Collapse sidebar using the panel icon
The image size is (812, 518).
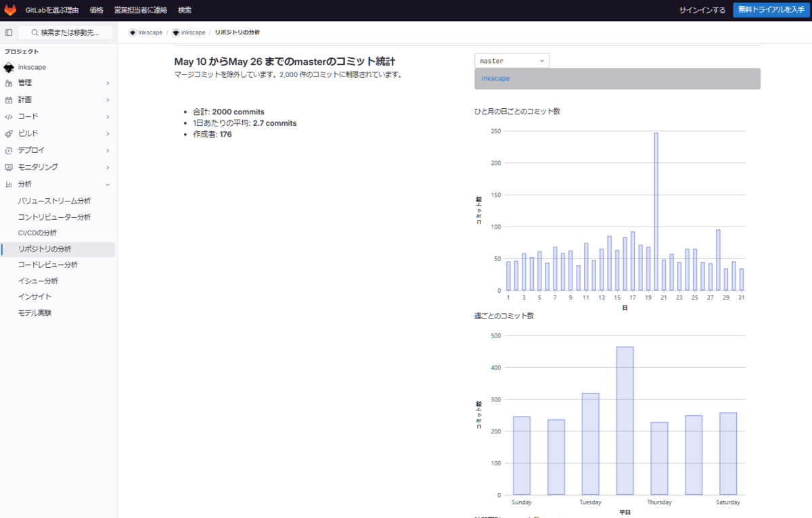(9, 32)
